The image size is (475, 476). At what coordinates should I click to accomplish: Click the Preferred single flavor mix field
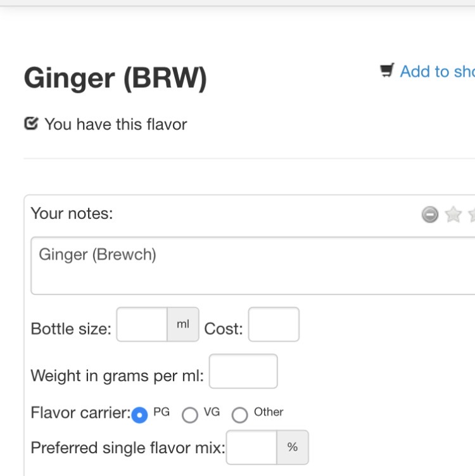coord(251,448)
